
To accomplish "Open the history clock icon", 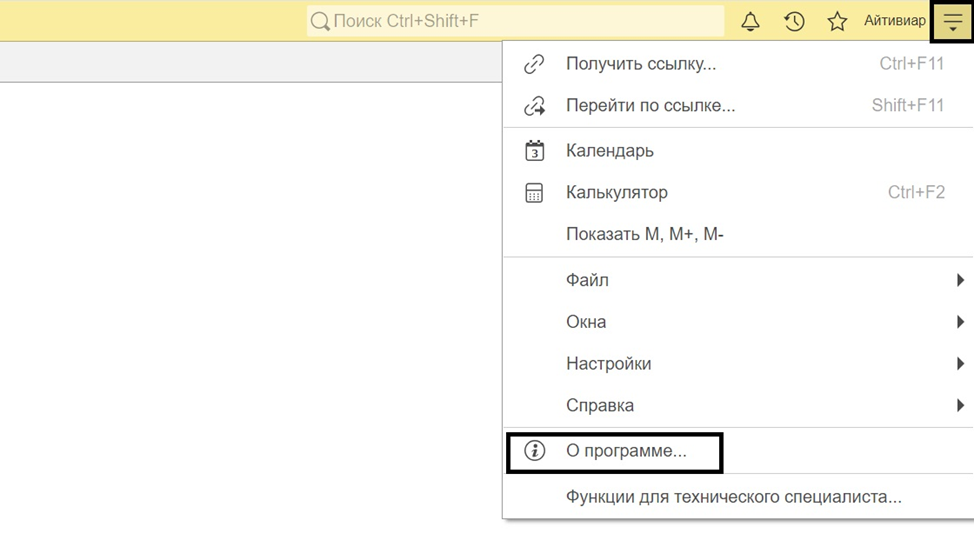I will point(794,21).
